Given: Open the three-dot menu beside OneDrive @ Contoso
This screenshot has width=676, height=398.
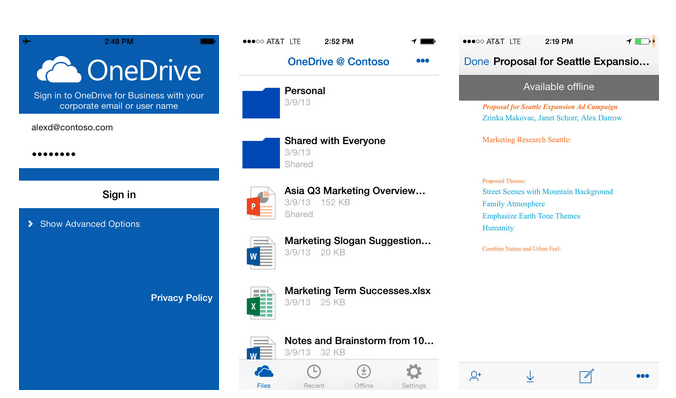Looking at the screenshot, I should [x=422, y=61].
